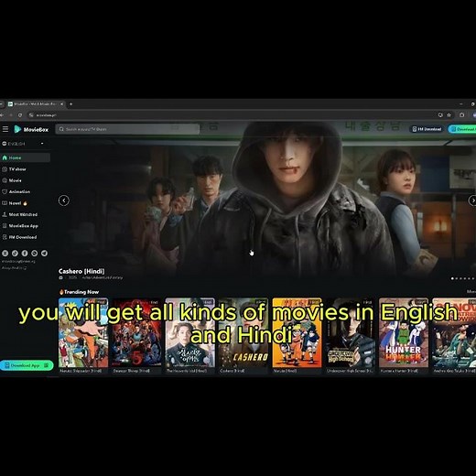This screenshot has height=476, width=476.
Task: Click the address bar URL
Action: (x=47, y=115)
